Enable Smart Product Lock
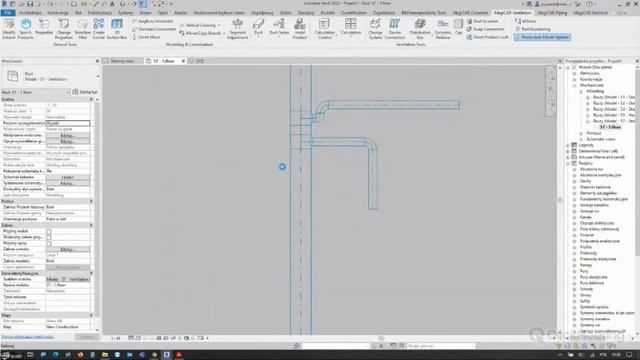 (x=487, y=37)
